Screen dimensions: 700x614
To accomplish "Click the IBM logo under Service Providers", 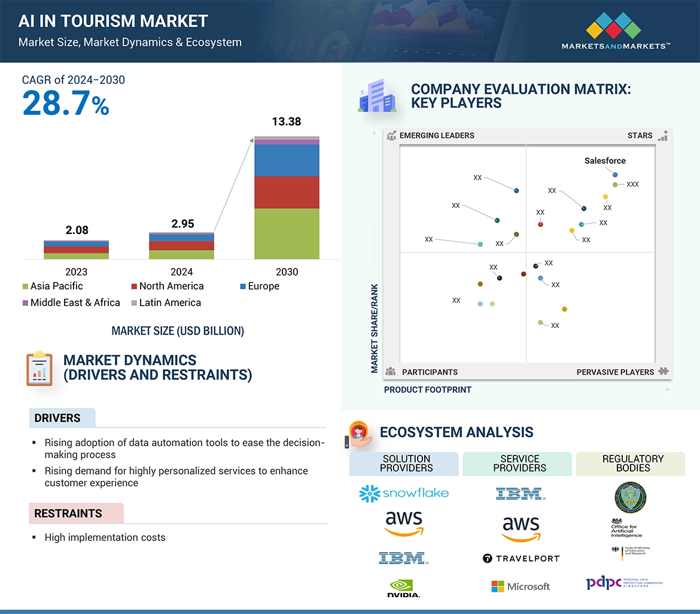I will tap(520, 494).
